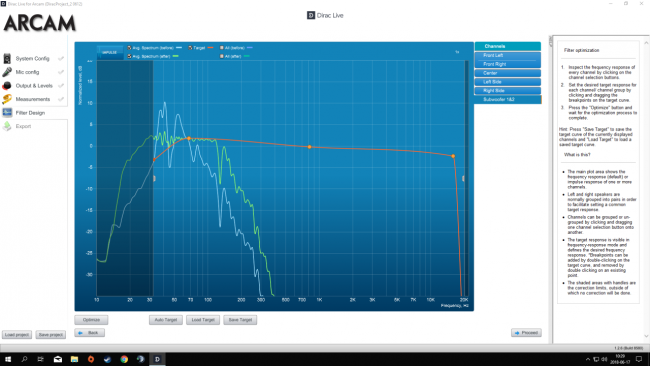Select the Front Right channel
This screenshot has width=650, height=366.
pos(508,64)
